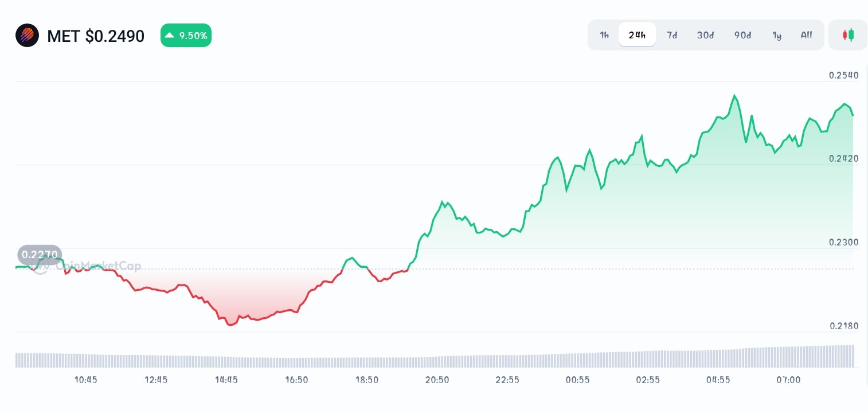
Task: Toggle the 24h active time filter
Action: click(x=637, y=35)
